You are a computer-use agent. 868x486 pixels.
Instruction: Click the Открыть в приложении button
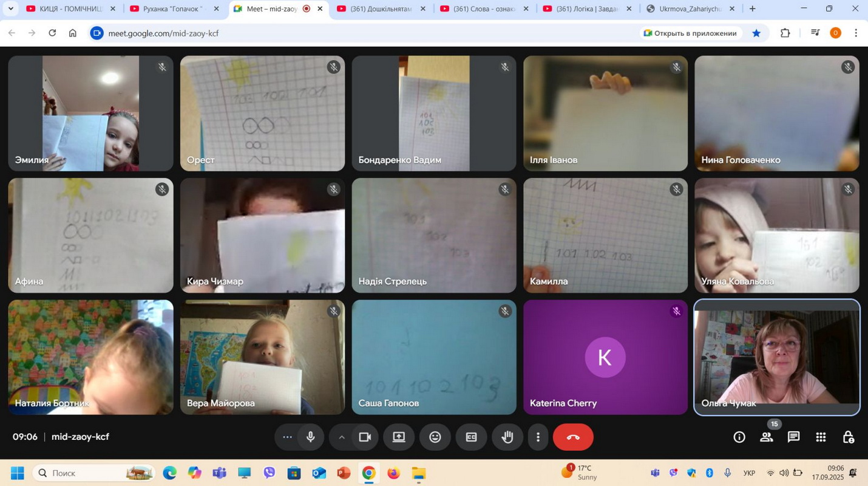[690, 33]
